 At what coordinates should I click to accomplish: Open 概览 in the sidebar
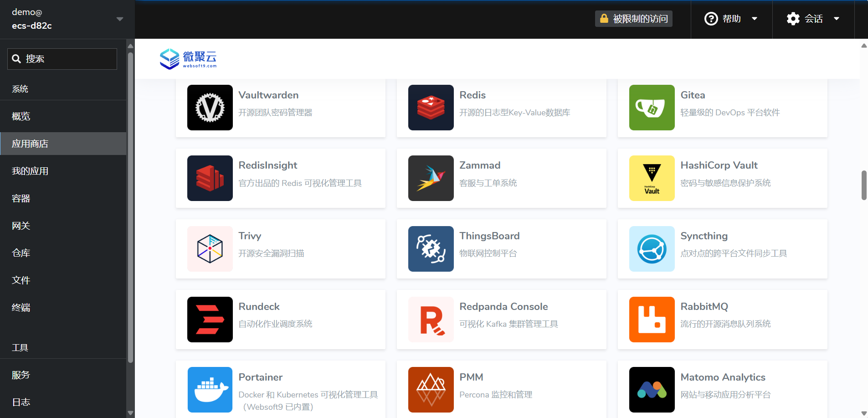click(x=63, y=116)
